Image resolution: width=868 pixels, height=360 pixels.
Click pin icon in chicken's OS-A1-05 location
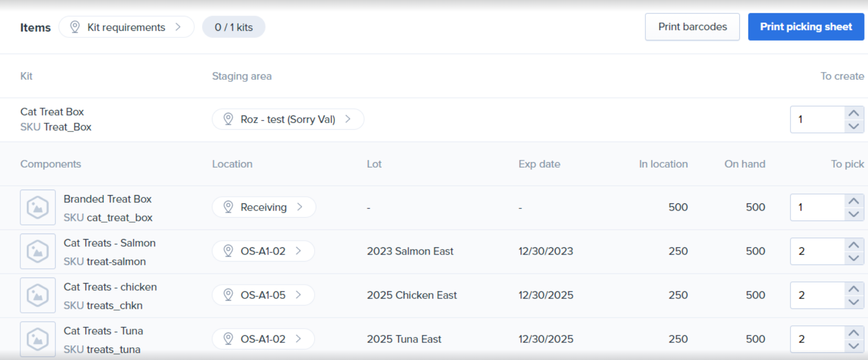[228, 295]
